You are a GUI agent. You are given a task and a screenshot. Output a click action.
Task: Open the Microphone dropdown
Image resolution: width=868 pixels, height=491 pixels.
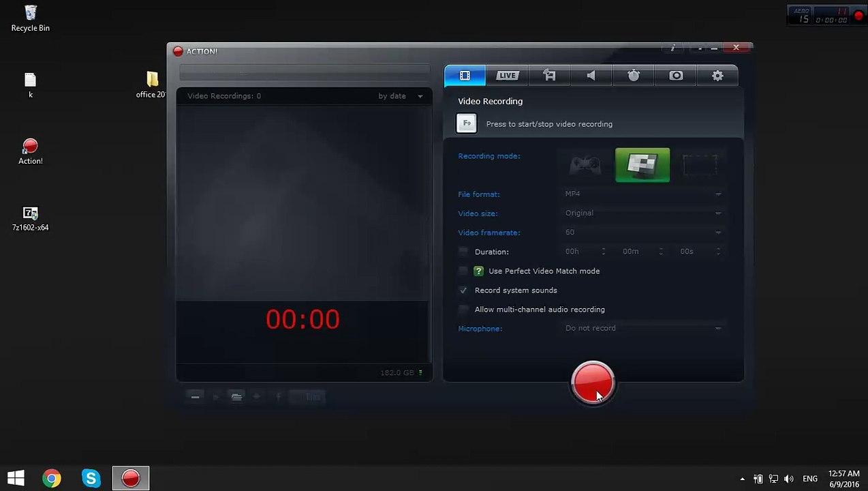(642, 328)
